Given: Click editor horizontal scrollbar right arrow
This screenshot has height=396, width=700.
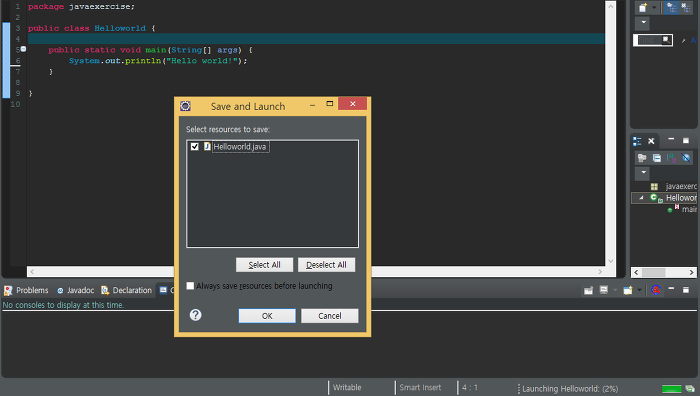Looking at the screenshot, I should [600, 271].
